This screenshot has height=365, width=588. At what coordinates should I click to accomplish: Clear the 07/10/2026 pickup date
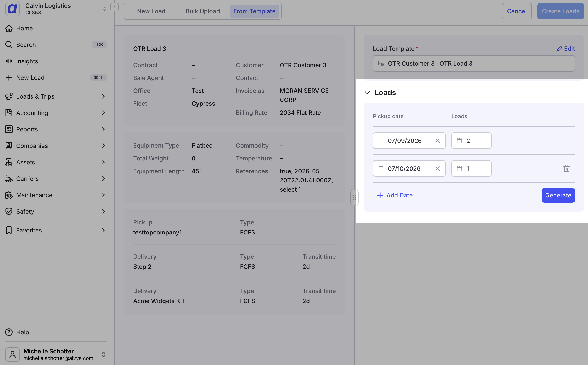pyautogui.click(x=437, y=168)
